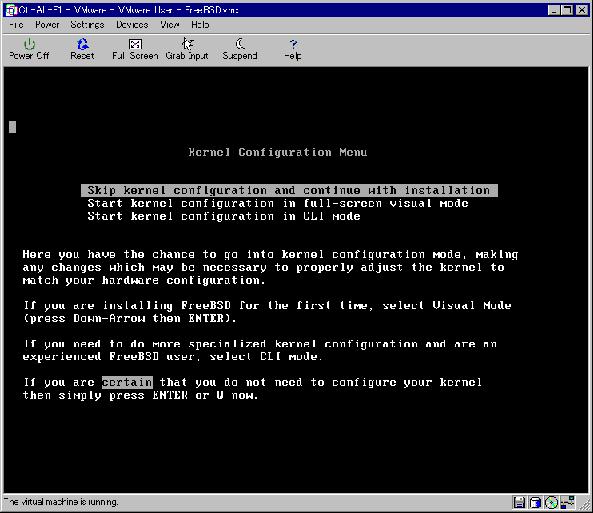Close the VMware window
The width and height of the screenshot is (593, 513).
point(582,10)
